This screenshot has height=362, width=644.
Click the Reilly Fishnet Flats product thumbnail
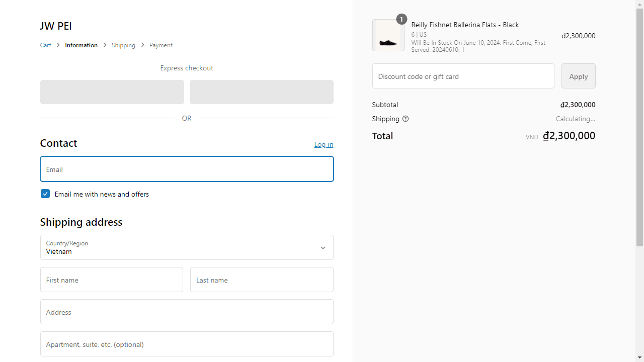(x=388, y=35)
